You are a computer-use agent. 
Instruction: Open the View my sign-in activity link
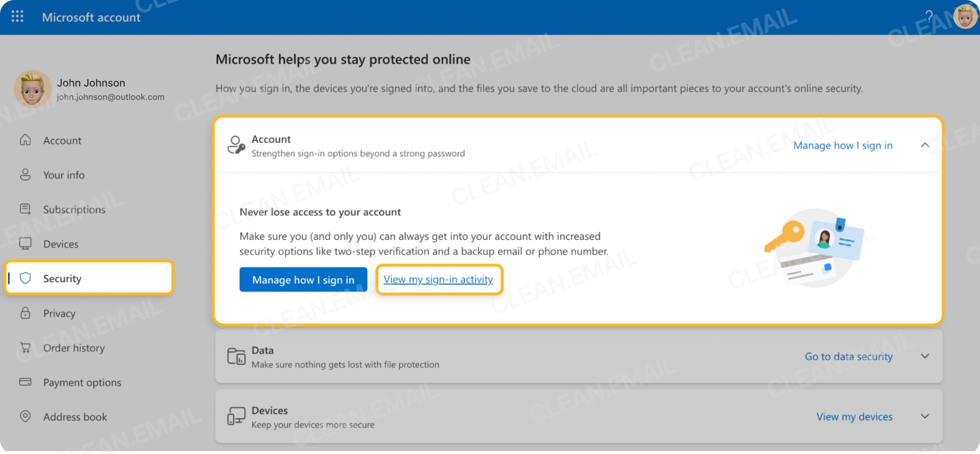click(438, 279)
